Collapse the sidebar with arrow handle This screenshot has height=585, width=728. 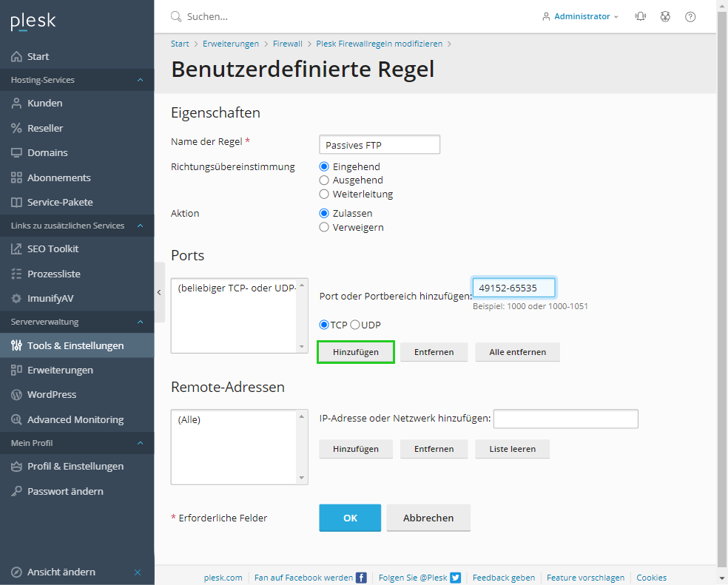(x=159, y=293)
